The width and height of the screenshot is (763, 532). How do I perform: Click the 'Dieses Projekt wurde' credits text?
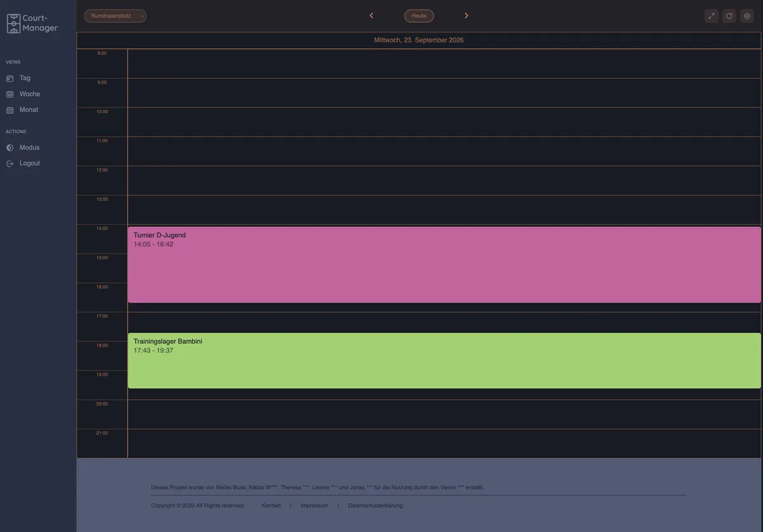(x=317, y=488)
